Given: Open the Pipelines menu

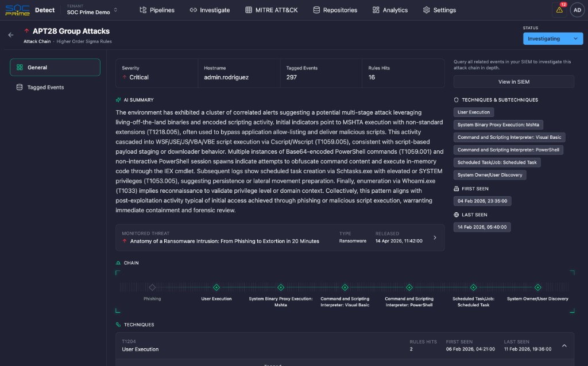Looking at the screenshot, I should [x=157, y=10].
